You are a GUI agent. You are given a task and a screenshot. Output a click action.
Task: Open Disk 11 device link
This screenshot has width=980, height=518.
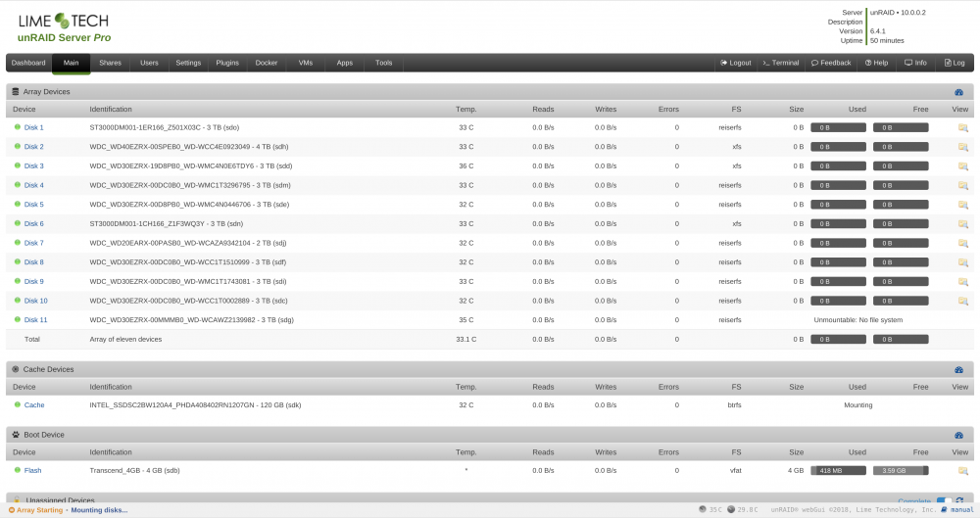(35, 320)
